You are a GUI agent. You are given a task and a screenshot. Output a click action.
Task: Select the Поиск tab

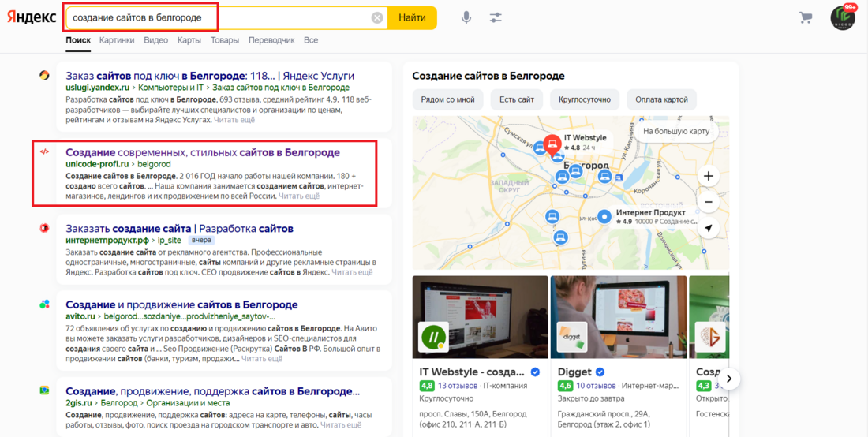[78, 40]
